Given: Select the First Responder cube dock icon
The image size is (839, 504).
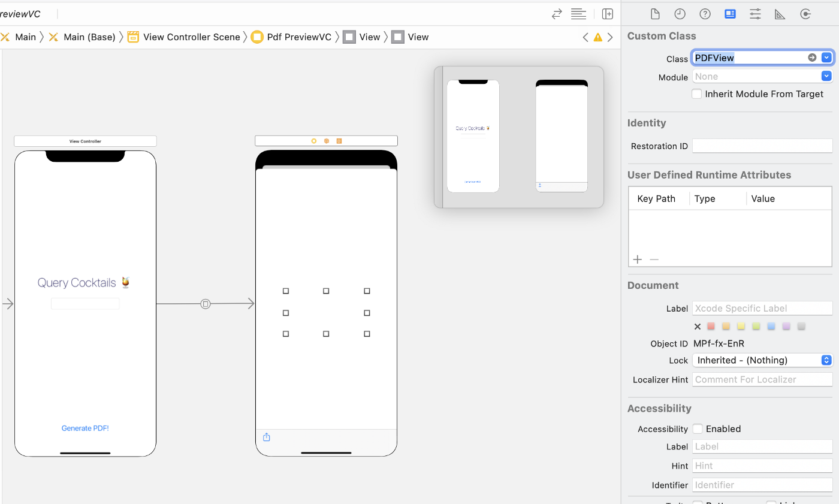Looking at the screenshot, I should coord(327,141).
